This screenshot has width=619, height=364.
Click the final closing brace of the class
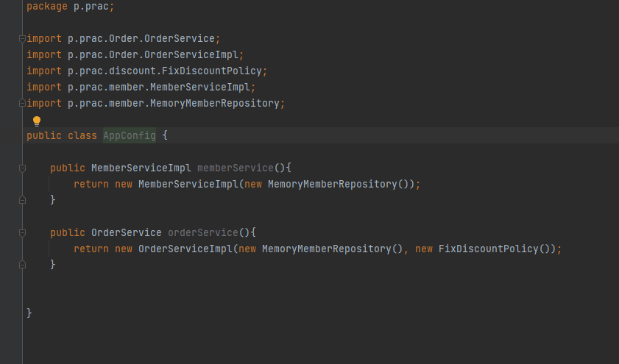tap(29, 313)
